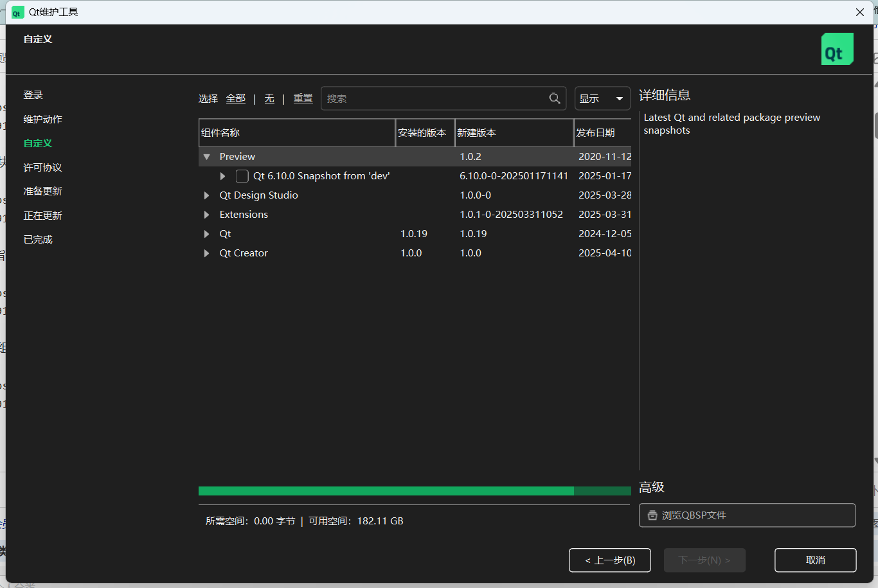Select the 正在更新 step in sidebar
This screenshot has height=588, width=878.
tap(43, 216)
